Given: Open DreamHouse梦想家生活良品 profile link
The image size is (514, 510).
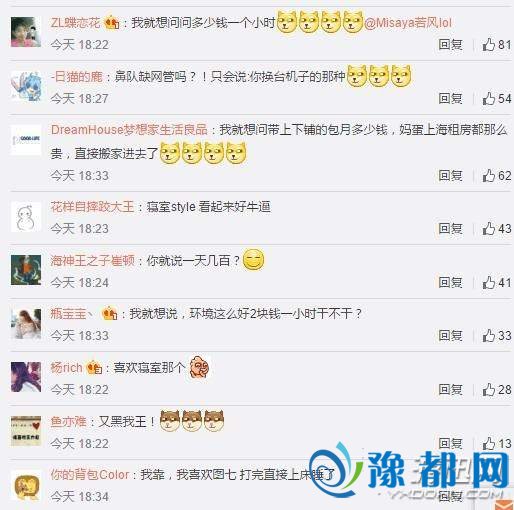Looking at the screenshot, I should coord(129,130).
